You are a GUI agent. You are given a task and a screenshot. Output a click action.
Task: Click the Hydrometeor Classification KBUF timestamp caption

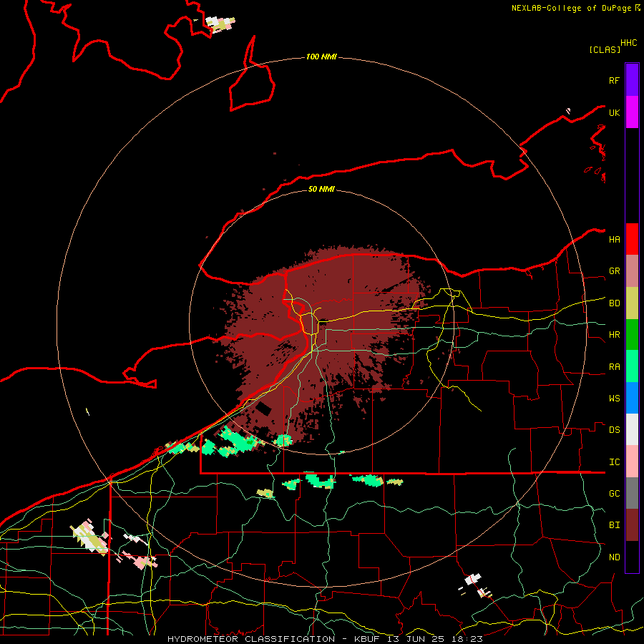pyautogui.click(x=325, y=639)
